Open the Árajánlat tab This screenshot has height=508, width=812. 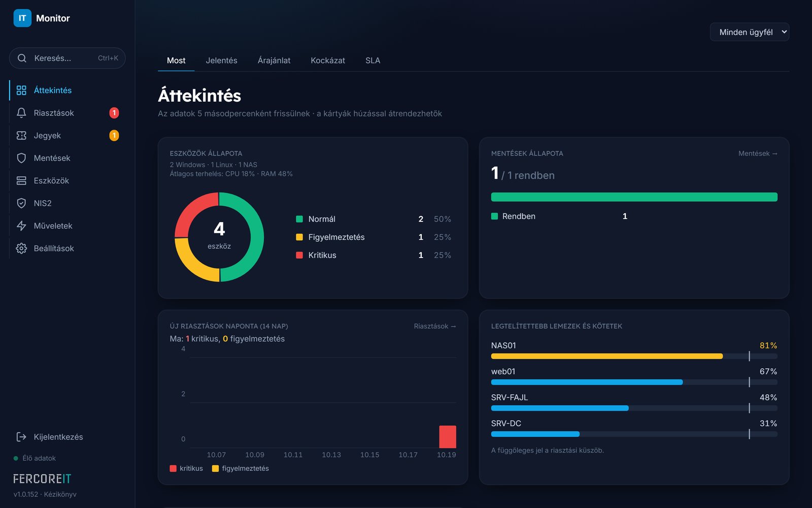[274, 60]
